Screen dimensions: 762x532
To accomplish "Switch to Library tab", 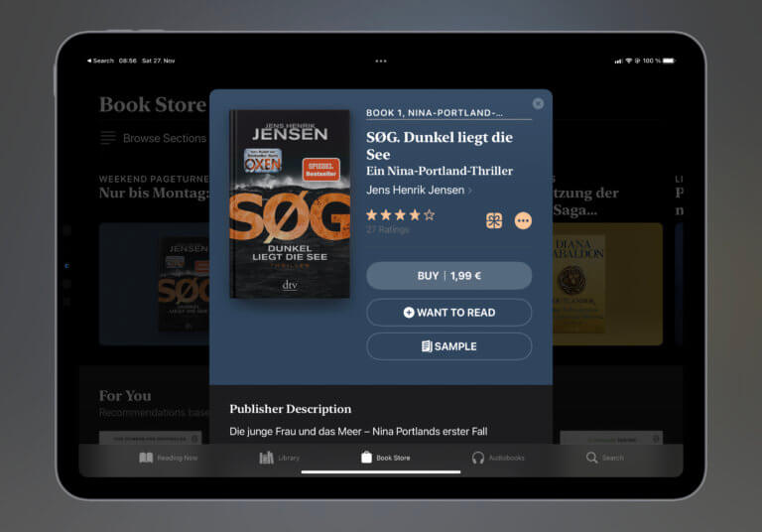I will [x=279, y=458].
